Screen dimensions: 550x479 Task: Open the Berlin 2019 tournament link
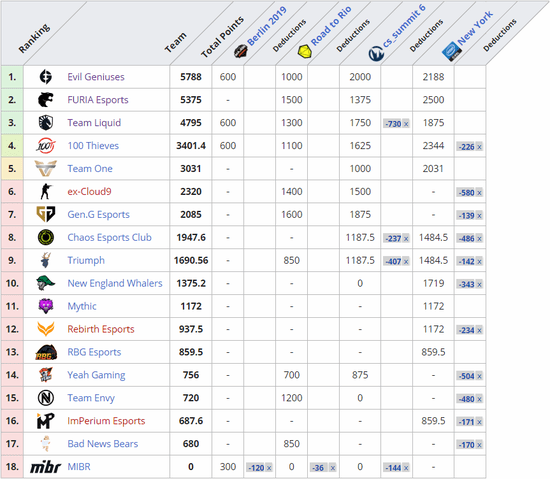click(x=267, y=26)
